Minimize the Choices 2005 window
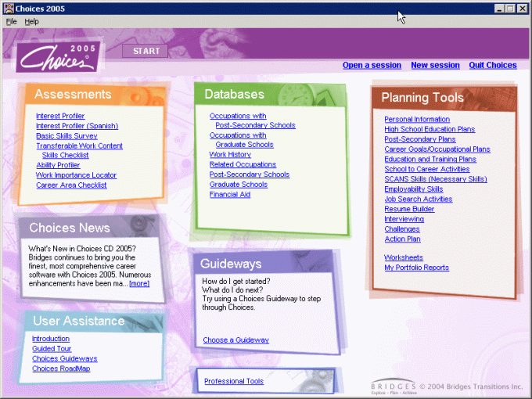 pos(499,9)
